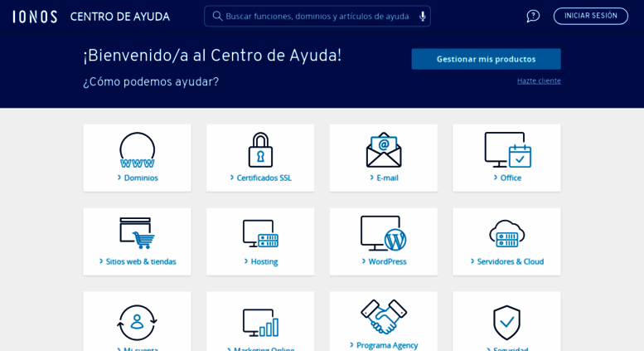Open the help chat bubble icon

pyautogui.click(x=533, y=16)
